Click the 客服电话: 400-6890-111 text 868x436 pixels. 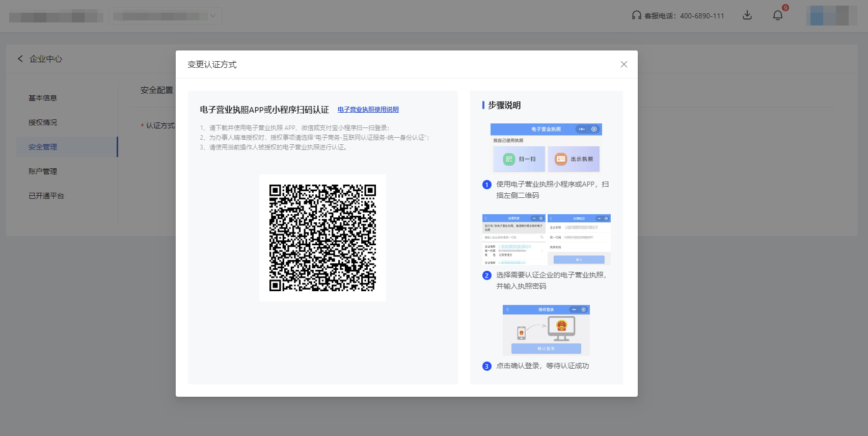tap(684, 16)
